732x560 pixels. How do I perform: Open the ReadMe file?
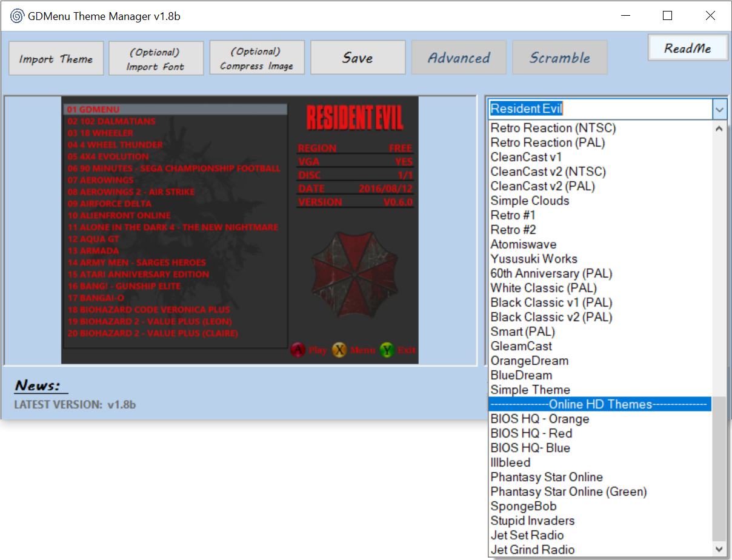[x=688, y=48]
